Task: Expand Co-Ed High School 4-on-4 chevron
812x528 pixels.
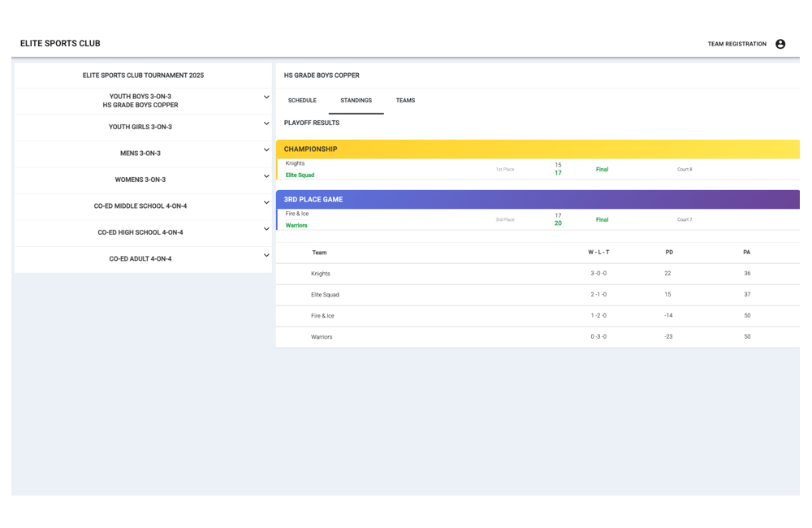Action: click(x=266, y=229)
